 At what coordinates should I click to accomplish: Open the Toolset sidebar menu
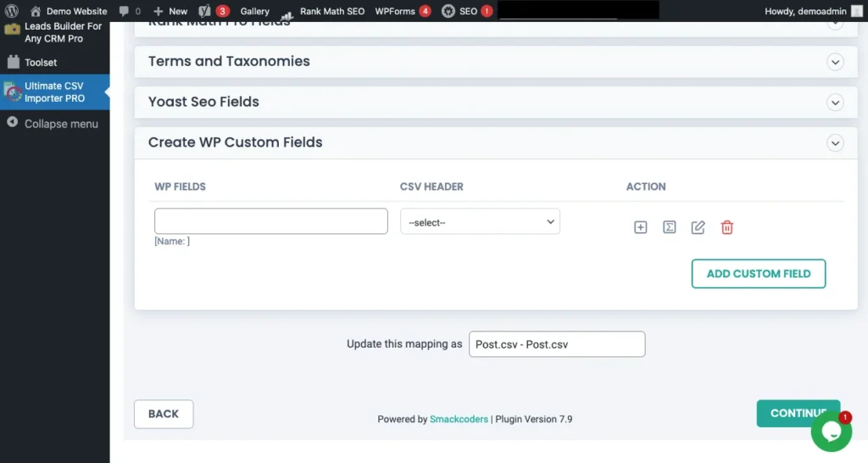(x=41, y=62)
